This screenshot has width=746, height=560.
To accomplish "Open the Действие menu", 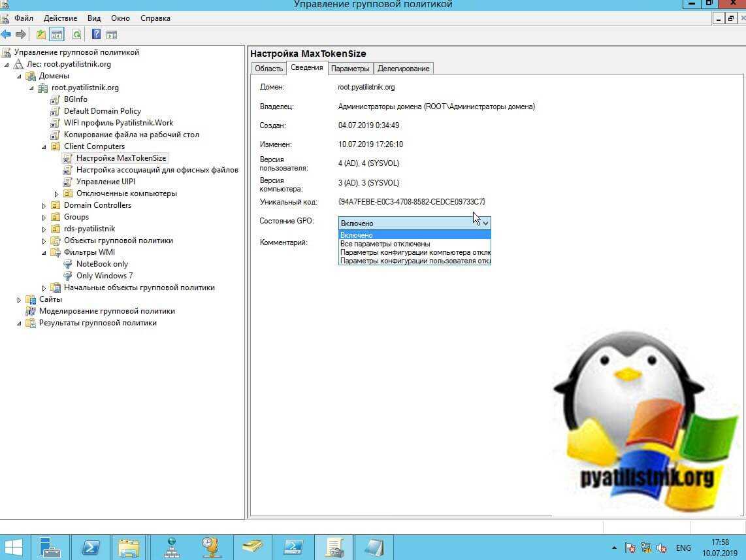I will coord(59,18).
